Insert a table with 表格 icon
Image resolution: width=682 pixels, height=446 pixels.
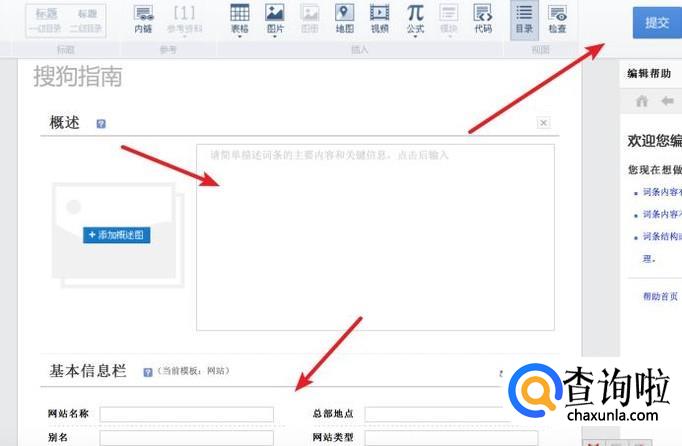(x=240, y=19)
